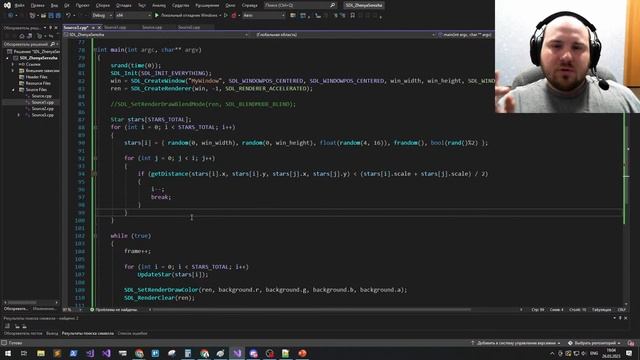Click the red hot reload flame icon
Image resolution: width=640 pixels, height=360 pixels.
point(234,16)
